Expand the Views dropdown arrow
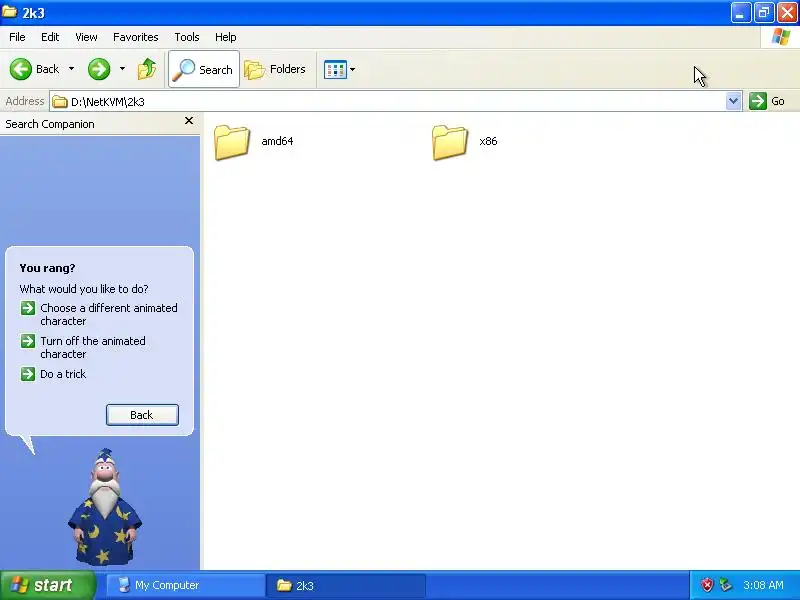Screen dimensions: 800x600 (353, 69)
